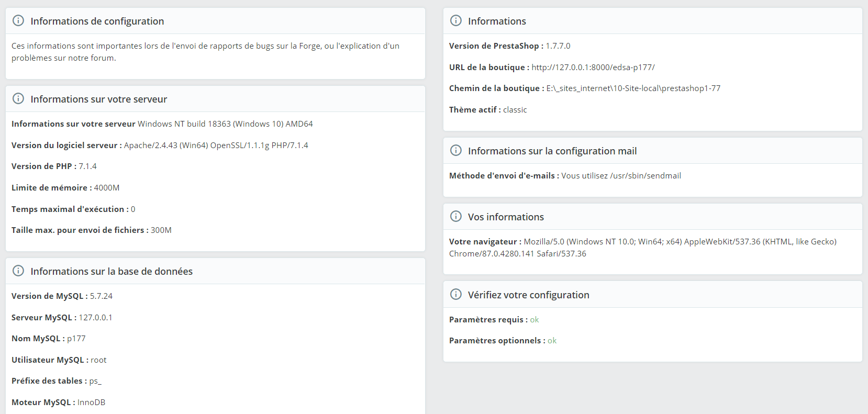Click the green ok after Paramètres requis
This screenshot has width=868, height=414.
(x=535, y=319)
